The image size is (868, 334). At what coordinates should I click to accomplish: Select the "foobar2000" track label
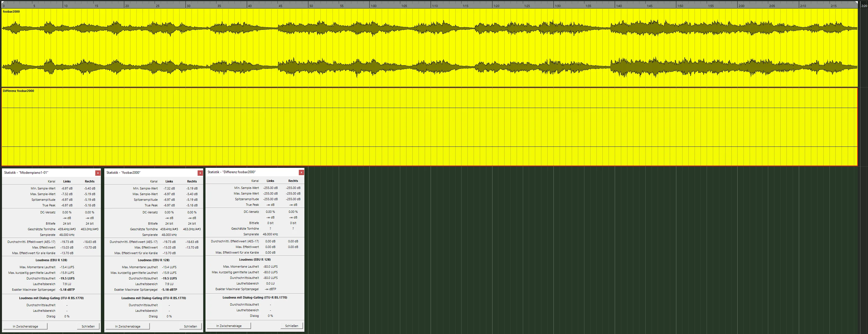tap(11, 12)
